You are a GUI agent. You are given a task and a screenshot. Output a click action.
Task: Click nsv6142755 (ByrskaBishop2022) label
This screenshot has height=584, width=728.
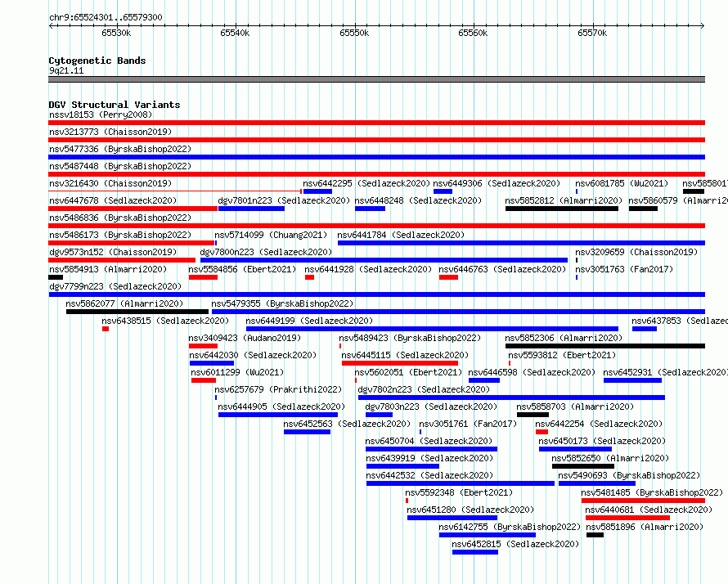(x=510, y=527)
